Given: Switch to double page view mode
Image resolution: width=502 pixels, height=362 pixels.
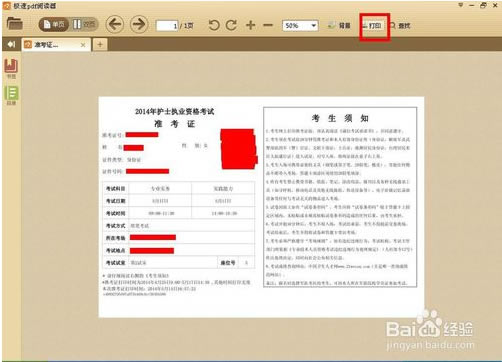Looking at the screenshot, I should pos(84,25).
